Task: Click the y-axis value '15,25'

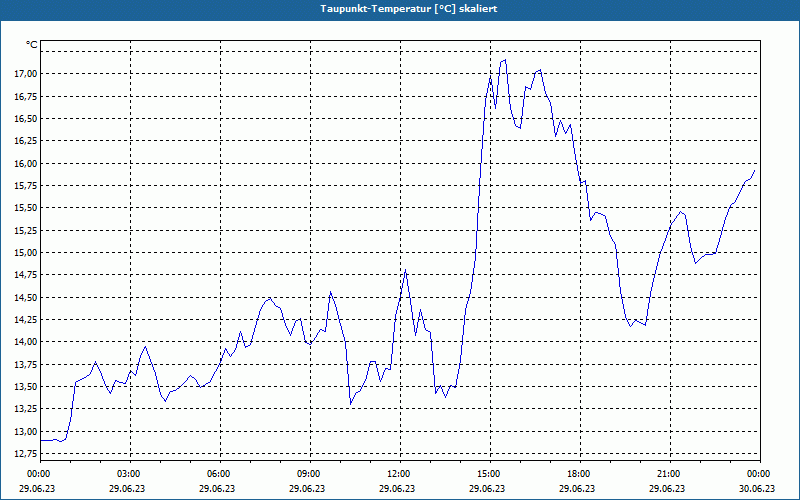Action: coord(25,231)
